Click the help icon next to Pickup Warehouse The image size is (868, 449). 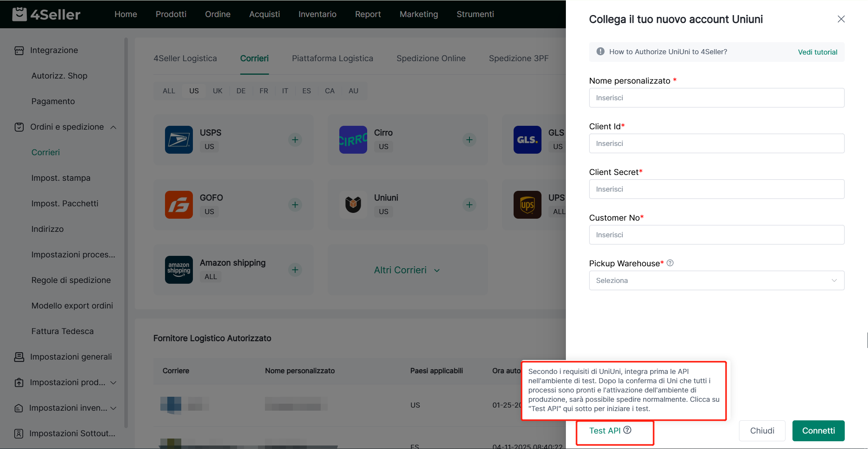click(670, 263)
